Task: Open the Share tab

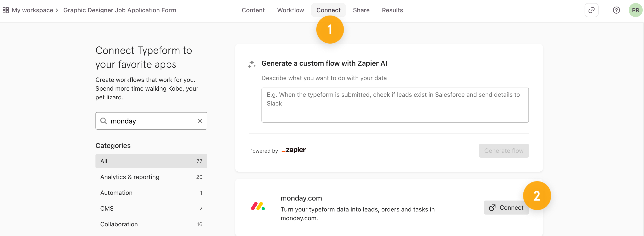Action: pyautogui.click(x=361, y=10)
